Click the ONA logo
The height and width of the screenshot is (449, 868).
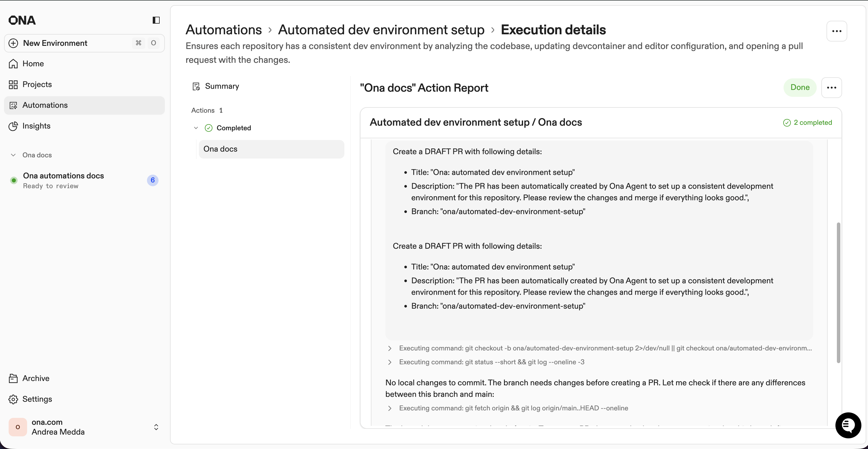(22, 20)
